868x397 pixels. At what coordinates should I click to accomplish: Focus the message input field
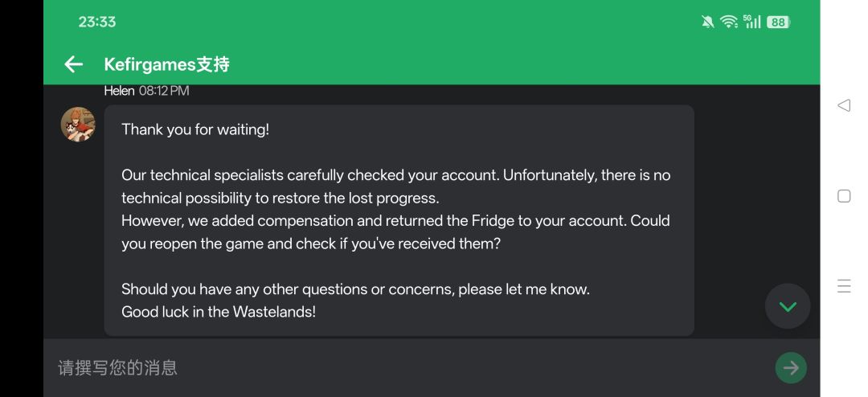pos(402,368)
